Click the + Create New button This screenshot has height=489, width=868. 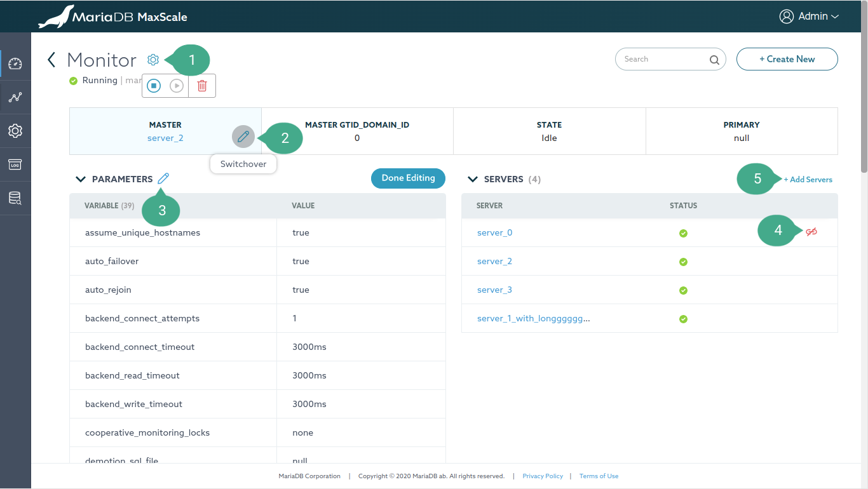tap(787, 59)
